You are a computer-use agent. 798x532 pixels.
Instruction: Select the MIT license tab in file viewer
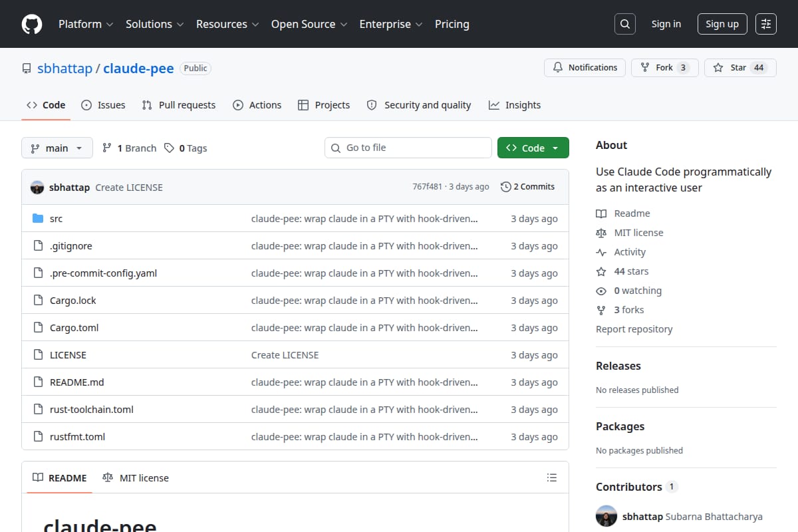(136, 477)
